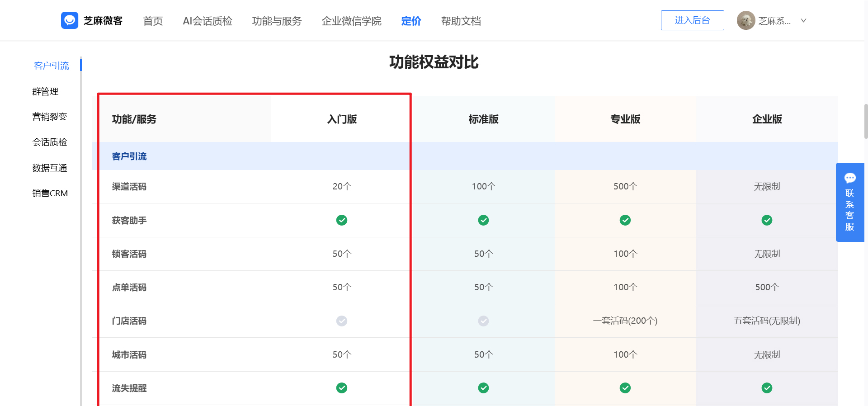Screen dimensions: 868x406
Task: Click the 企业版 column header
Action: (x=767, y=119)
